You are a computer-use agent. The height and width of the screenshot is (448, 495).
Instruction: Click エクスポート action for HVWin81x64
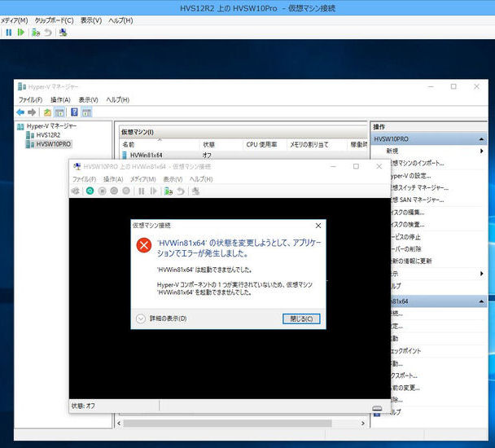tap(404, 376)
